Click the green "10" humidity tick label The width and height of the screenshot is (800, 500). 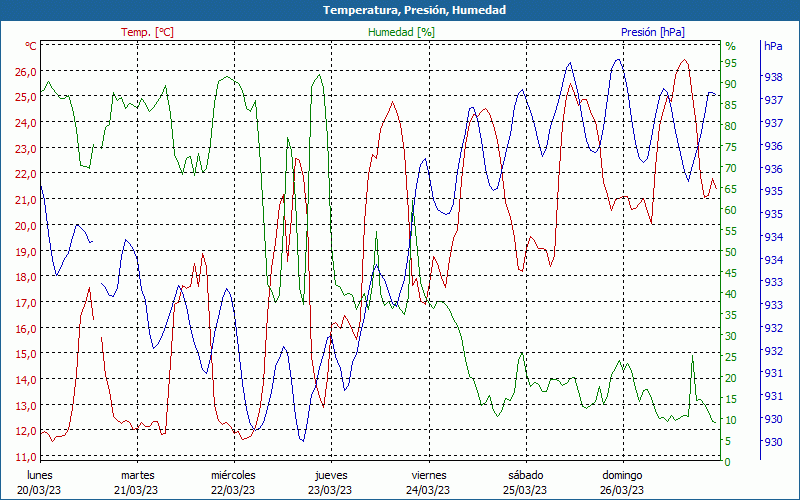[x=731, y=420]
